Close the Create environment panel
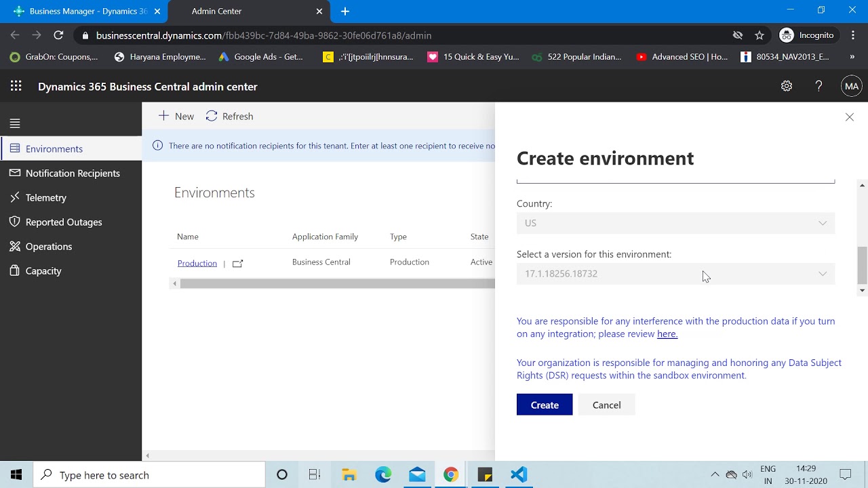The height and width of the screenshot is (488, 868). (850, 117)
